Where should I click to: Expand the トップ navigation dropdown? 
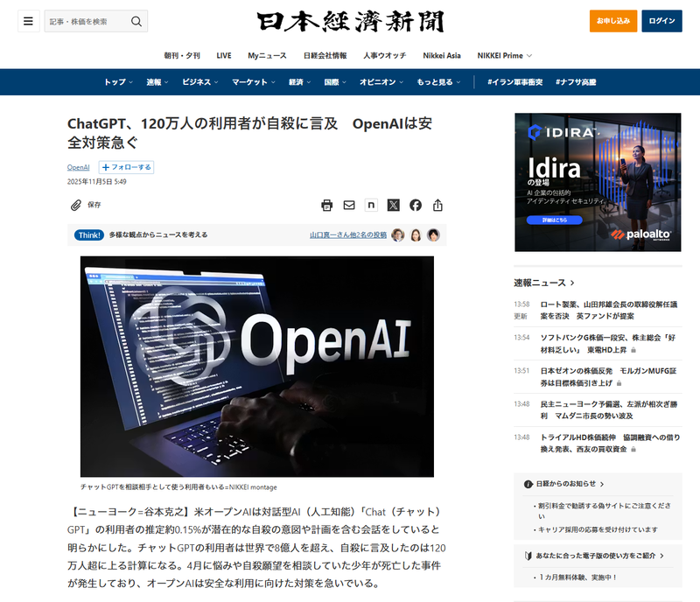(118, 82)
